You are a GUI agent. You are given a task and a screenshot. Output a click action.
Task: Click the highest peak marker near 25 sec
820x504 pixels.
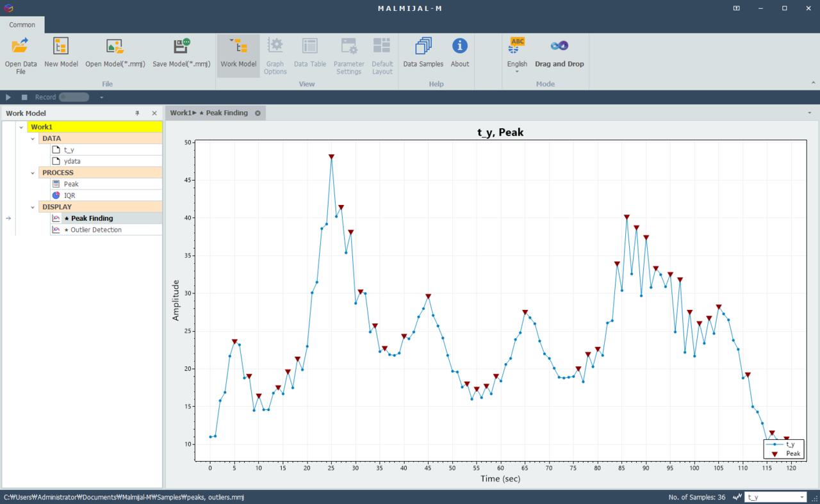click(331, 157)
